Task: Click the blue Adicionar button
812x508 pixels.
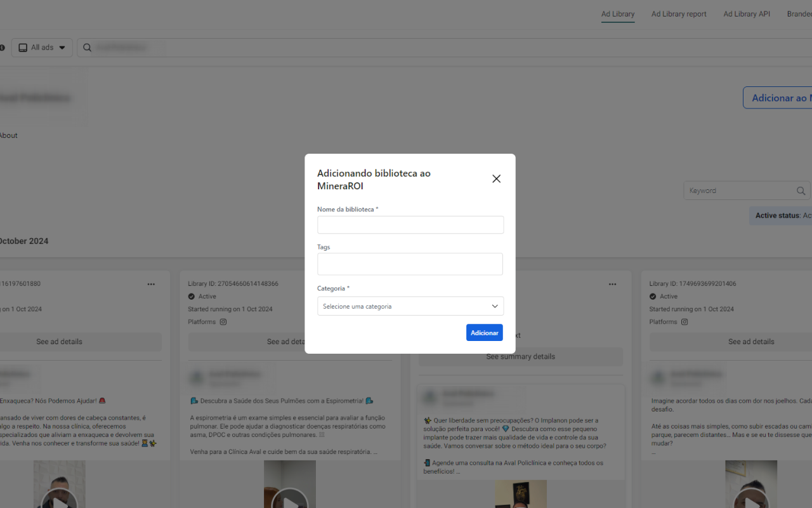Action: [x=485, y=333]
